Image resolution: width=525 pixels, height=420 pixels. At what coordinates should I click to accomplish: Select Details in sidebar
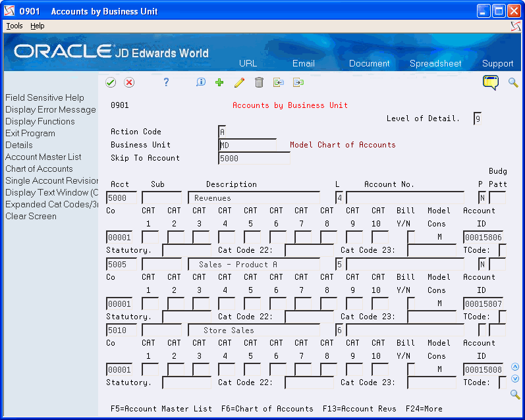pos(18,145)
